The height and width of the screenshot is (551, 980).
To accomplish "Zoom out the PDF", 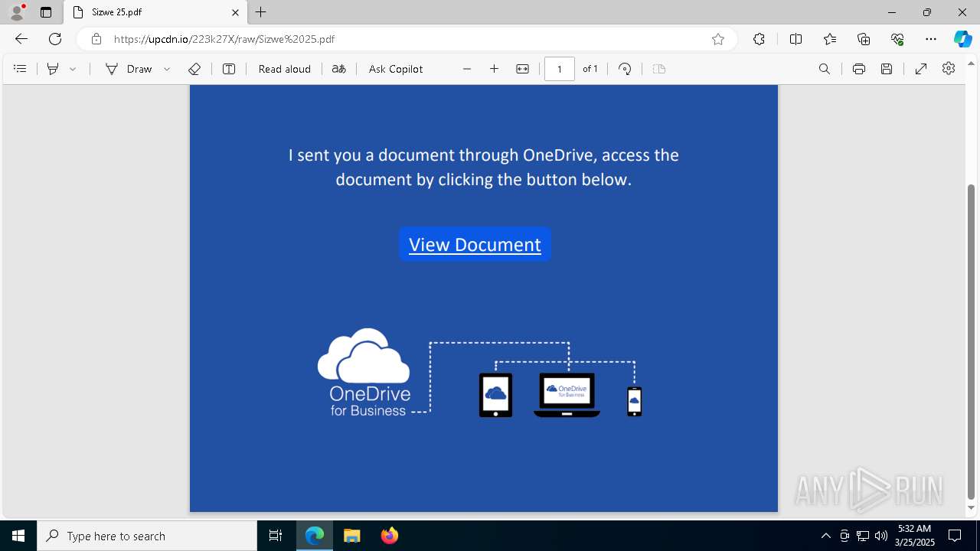I will [467, 69].
